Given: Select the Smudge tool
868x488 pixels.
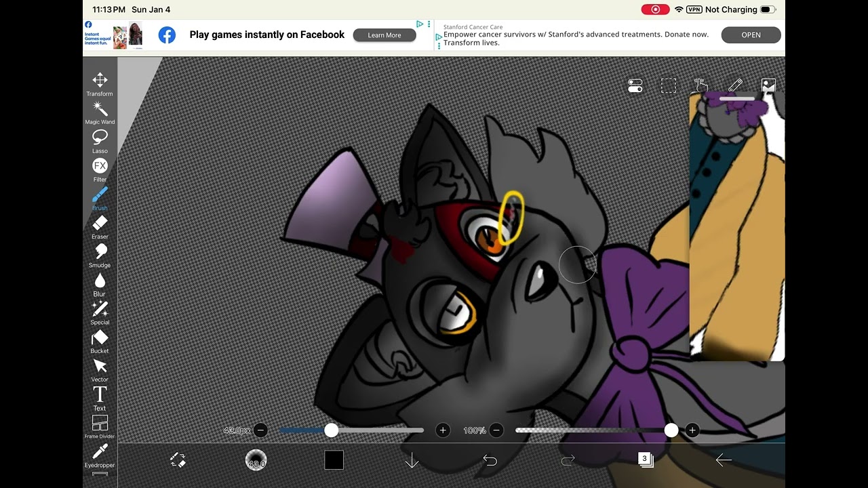Looking at the screenshot, I should point(100,255).
